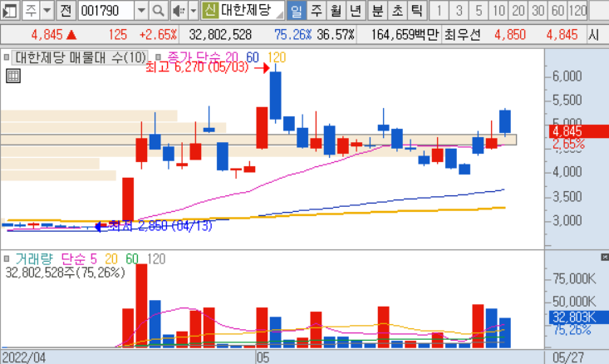Click the 164,659백만 trading value
The height and width of the screenshot is (364, 609).
pyautogui.click(x=405, y=35)
